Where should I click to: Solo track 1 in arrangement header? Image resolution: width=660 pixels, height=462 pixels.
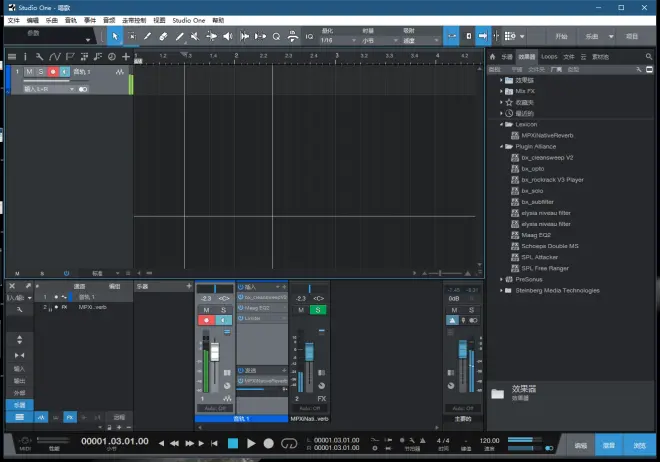coord(41,72)
